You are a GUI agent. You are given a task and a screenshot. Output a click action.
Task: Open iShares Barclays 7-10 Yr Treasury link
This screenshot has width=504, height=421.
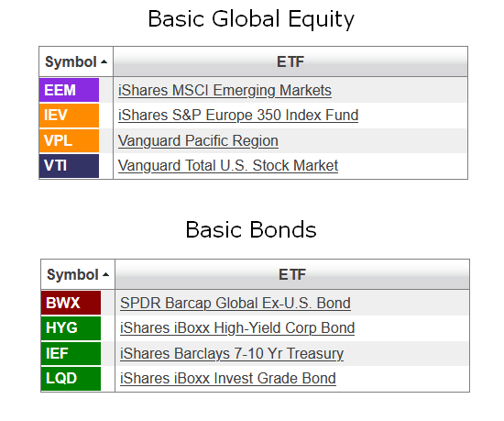232,354
